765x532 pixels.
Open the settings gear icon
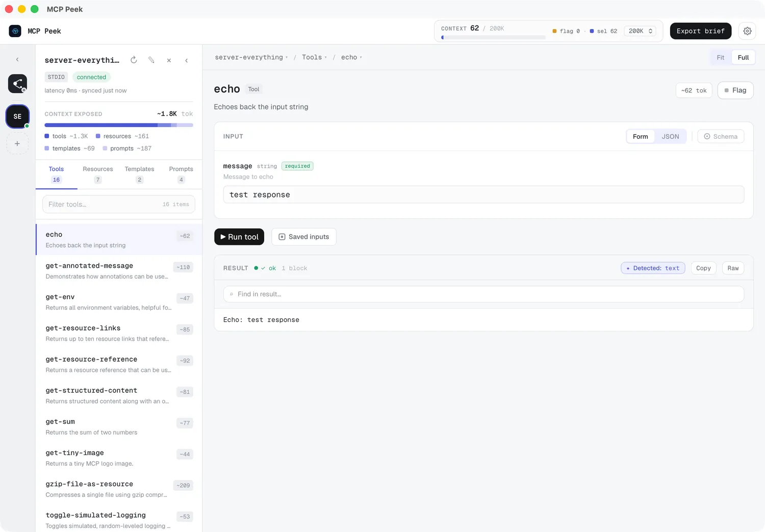click(x=747, y=31)
